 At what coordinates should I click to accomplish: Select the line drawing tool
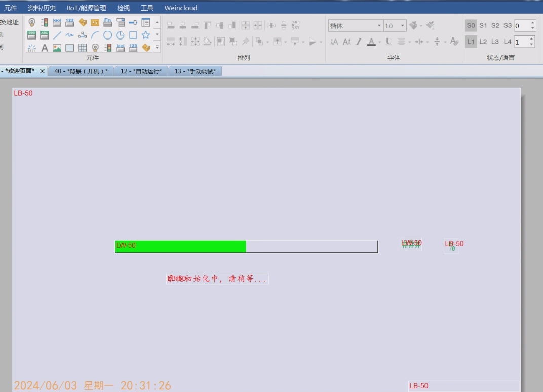tap(57, 35)
